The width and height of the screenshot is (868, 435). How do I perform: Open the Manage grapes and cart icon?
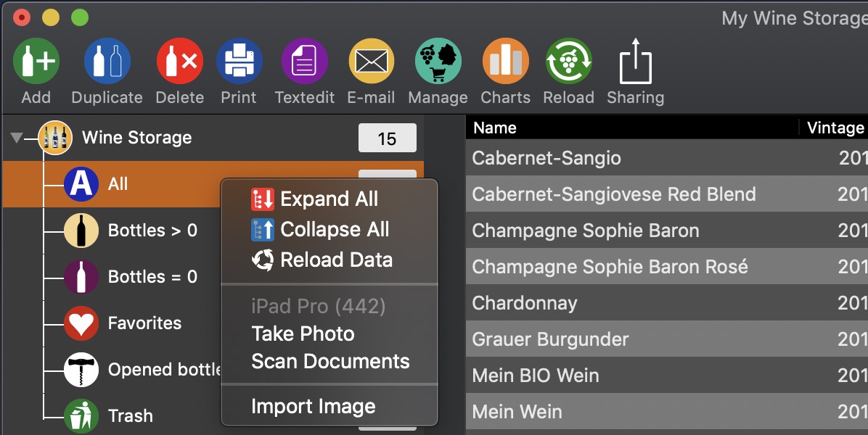coord(438,61)
